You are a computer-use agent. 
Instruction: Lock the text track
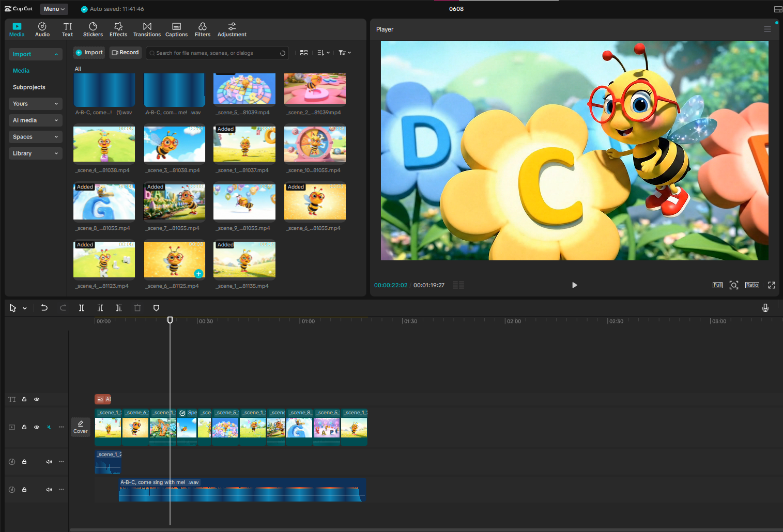(24, 399)
